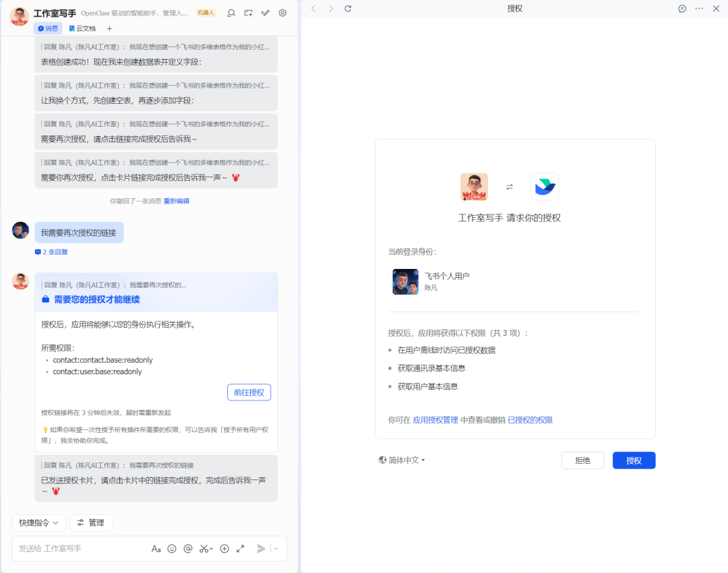Click the 获取通讯录基本信息 permission item
This screenshot has height=573, width=728.
click(x=431, y=368)
